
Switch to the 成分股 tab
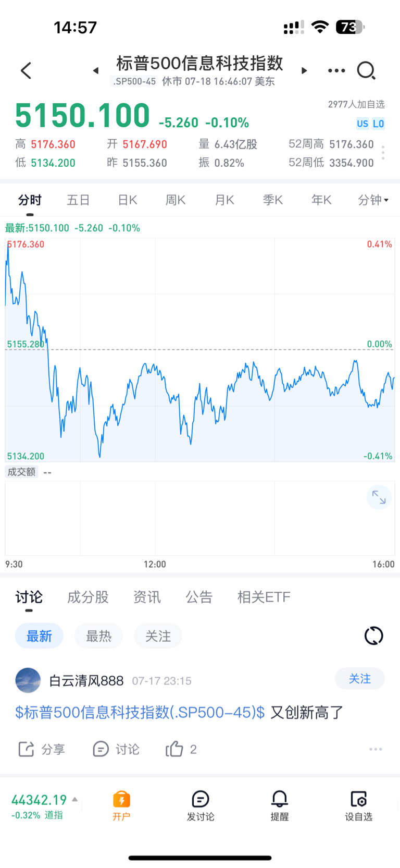(87, 597)
